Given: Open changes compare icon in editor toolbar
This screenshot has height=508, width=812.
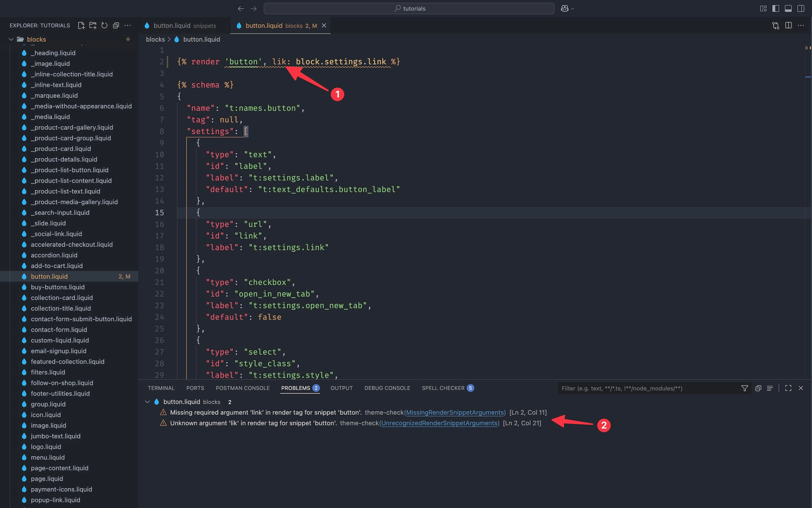Looking at the screenshot, I should (776, 25).
